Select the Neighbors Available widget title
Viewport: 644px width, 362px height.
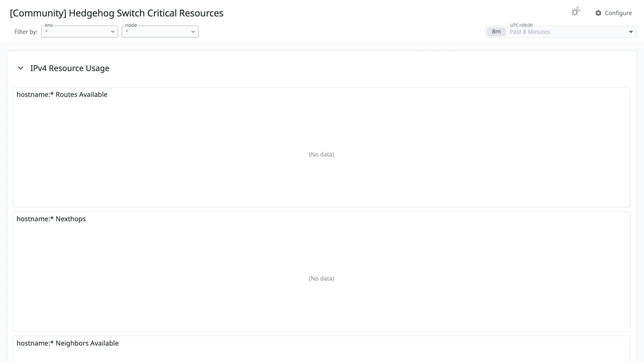click(x=68, y=343)
